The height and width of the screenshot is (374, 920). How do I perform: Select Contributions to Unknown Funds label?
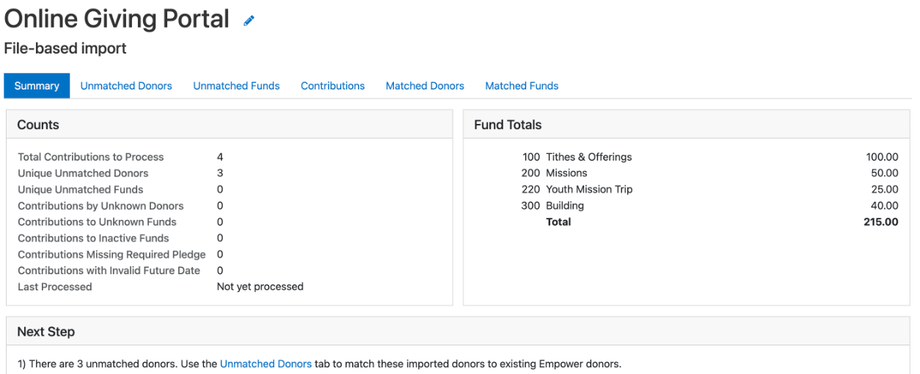(97, 222)
